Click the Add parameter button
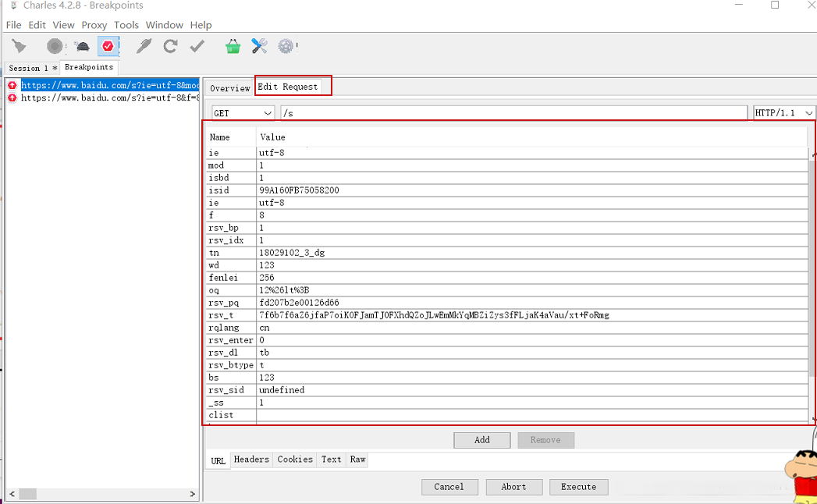The width and height of the screenshot is (817, 504). (482, 440)
